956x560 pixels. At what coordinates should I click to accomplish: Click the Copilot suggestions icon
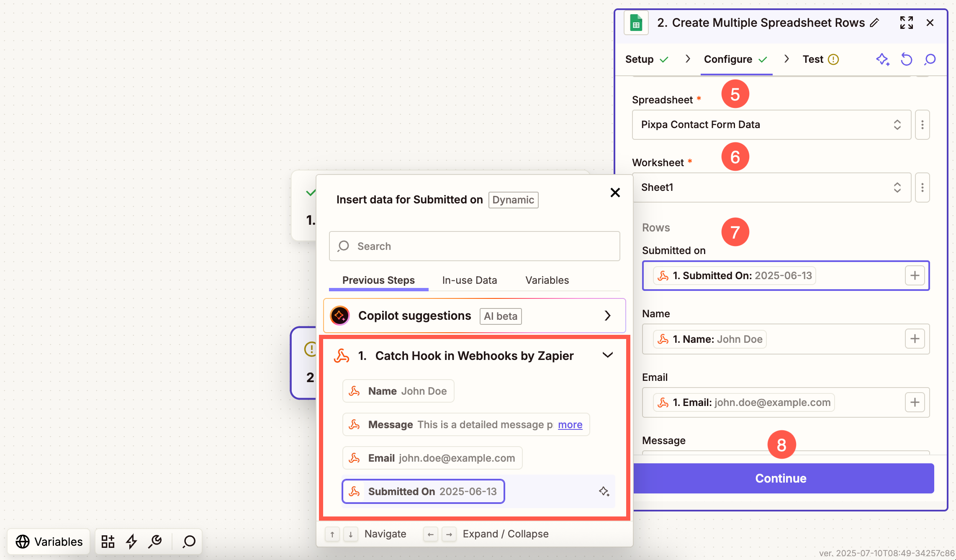click(340, 316)
